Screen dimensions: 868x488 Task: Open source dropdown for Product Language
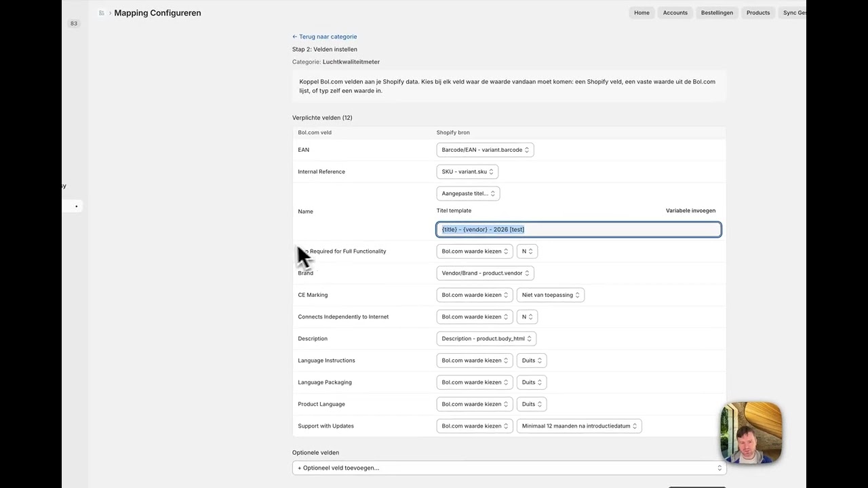click(x=475, y=404)
